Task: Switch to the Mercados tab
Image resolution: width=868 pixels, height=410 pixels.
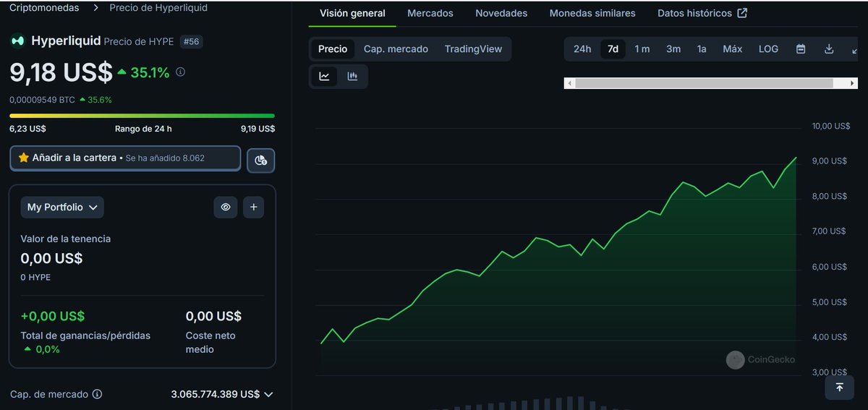Action: click(x=430, y=13)
